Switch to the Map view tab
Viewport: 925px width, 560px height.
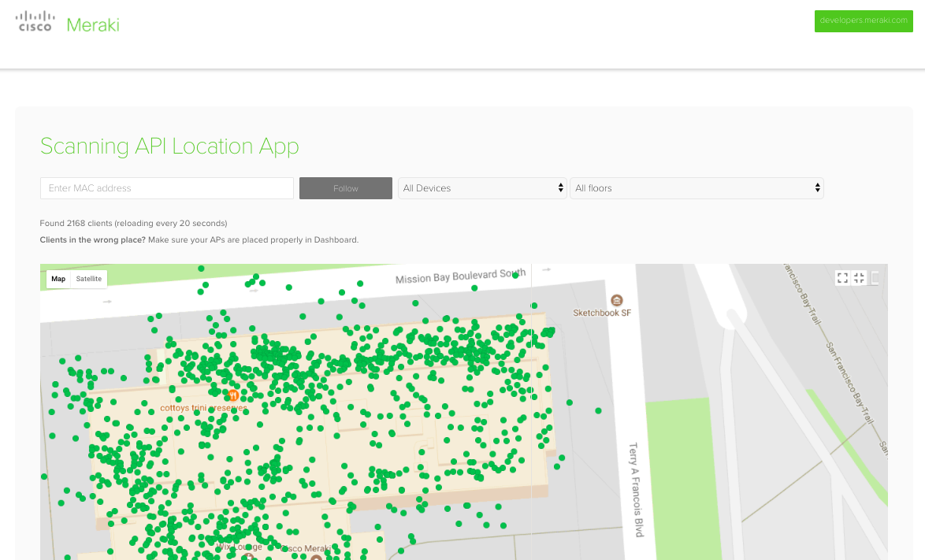(x=58, y=279)
